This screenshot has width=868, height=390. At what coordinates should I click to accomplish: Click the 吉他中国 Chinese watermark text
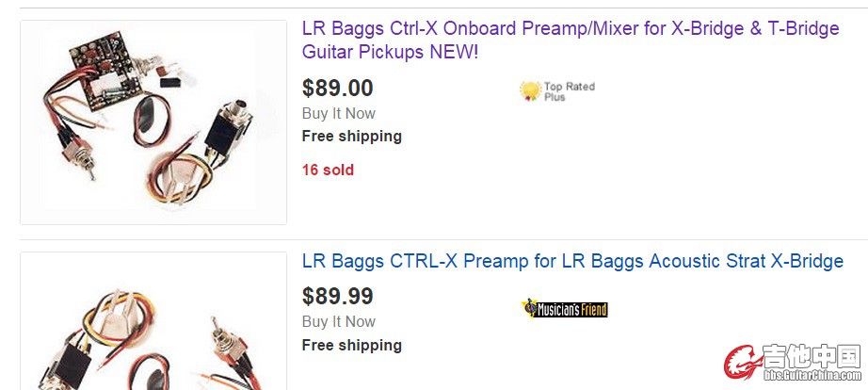tap(812, 357)
